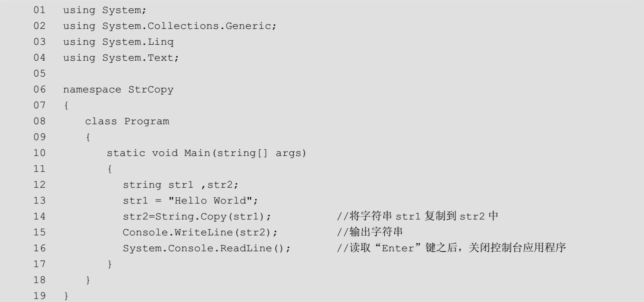Click line number 19 at the bottom

pos(39,296)
